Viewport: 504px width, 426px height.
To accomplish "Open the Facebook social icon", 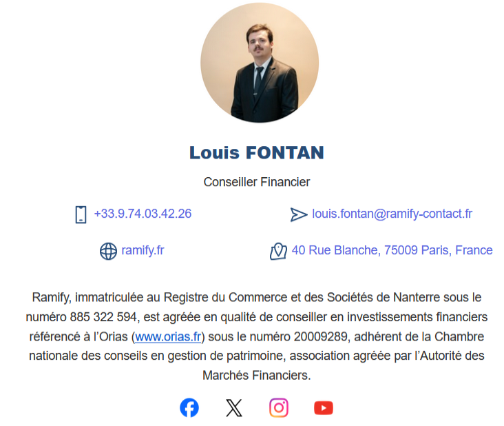I will (189, 407).
